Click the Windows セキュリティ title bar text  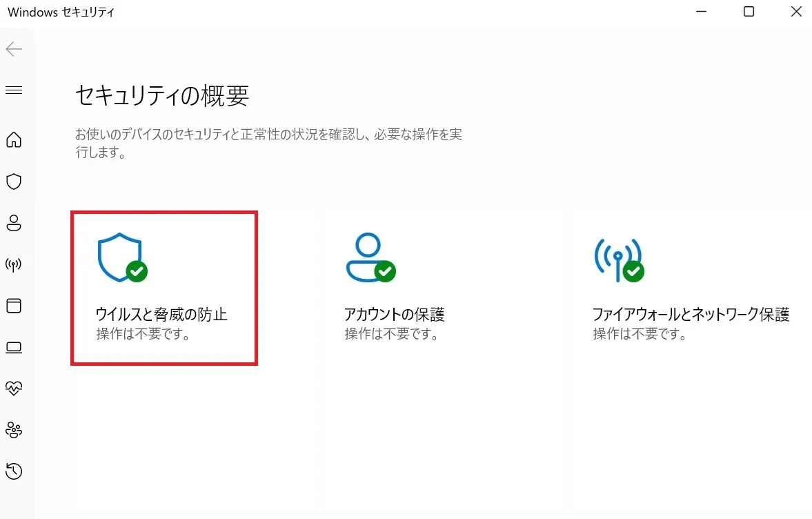pyautogui.click(x=60, y=11)
